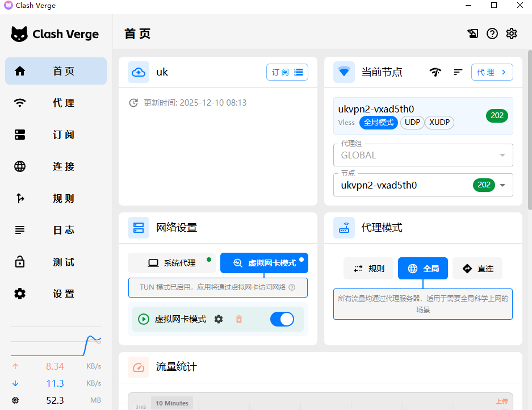Toggle the 虚拟网卡模式 switch off
This screenshot has width=532, height=410.
pyautogui.click(x=282, y=319)
